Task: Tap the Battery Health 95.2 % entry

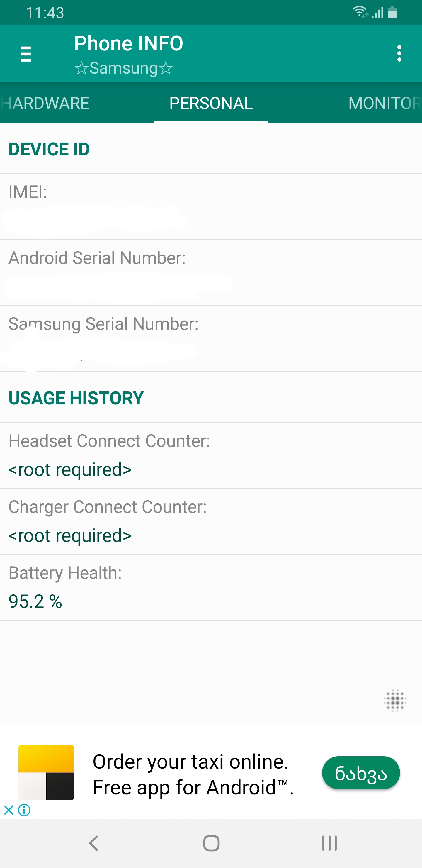Action: click(x=211, y=587)
